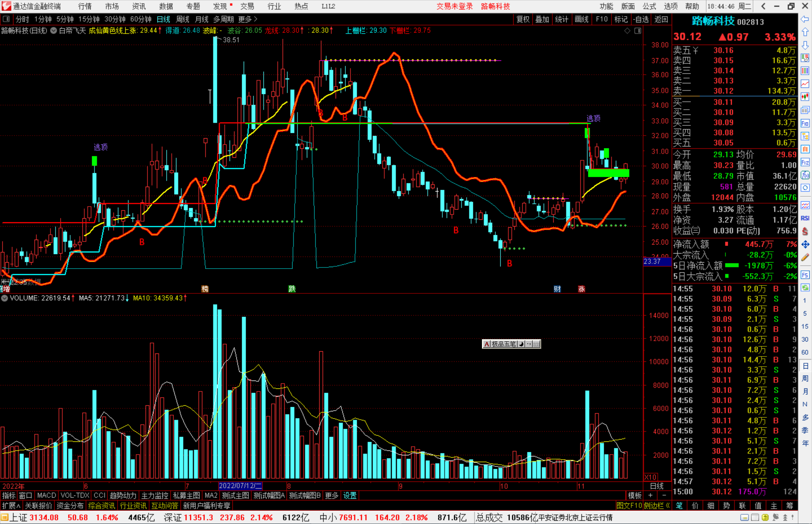Toggle the round icon beside 路畅科技(日线)
Viewport: 812px width, 524px height.
(54, 31)
